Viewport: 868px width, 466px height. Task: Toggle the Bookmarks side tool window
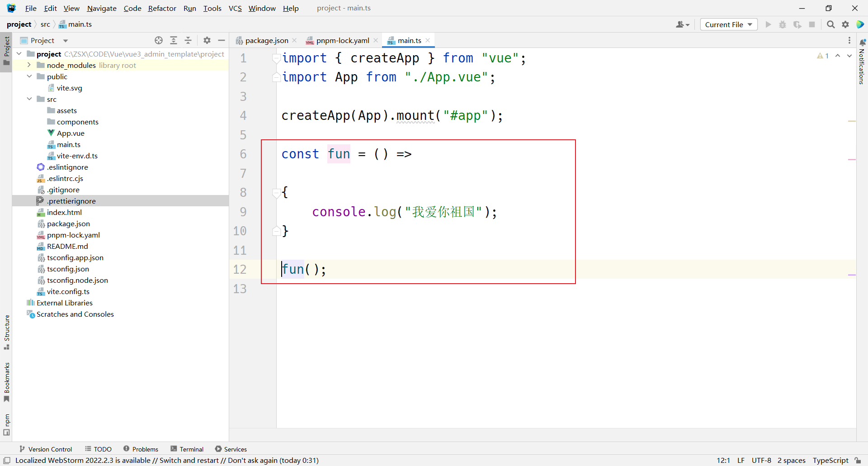point(6,382)
